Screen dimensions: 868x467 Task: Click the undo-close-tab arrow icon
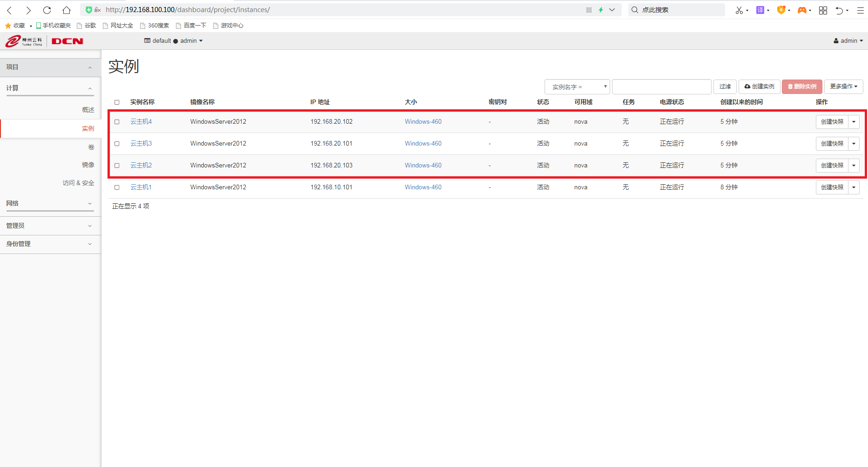pyautogui.click(x=839, y=10)
